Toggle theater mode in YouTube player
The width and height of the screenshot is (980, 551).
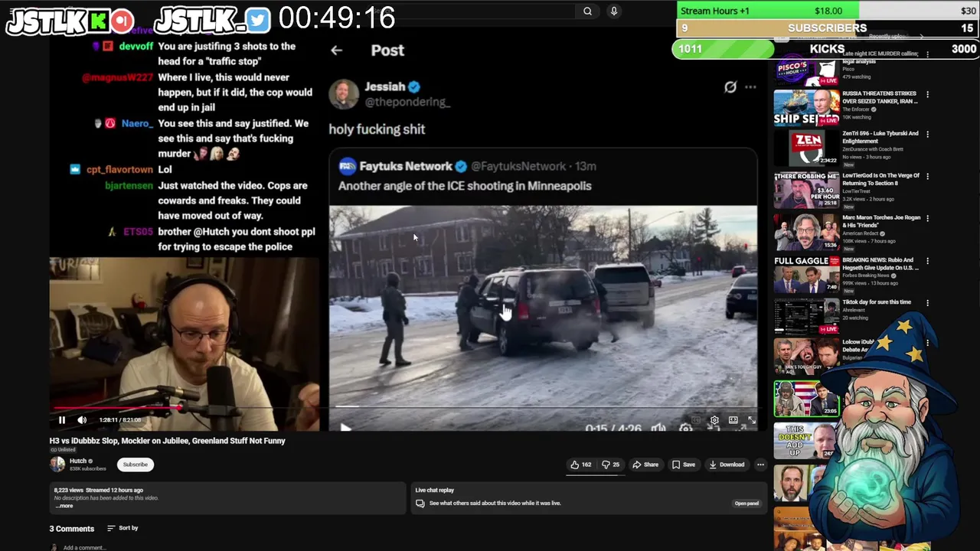click(x=733, y=419)
